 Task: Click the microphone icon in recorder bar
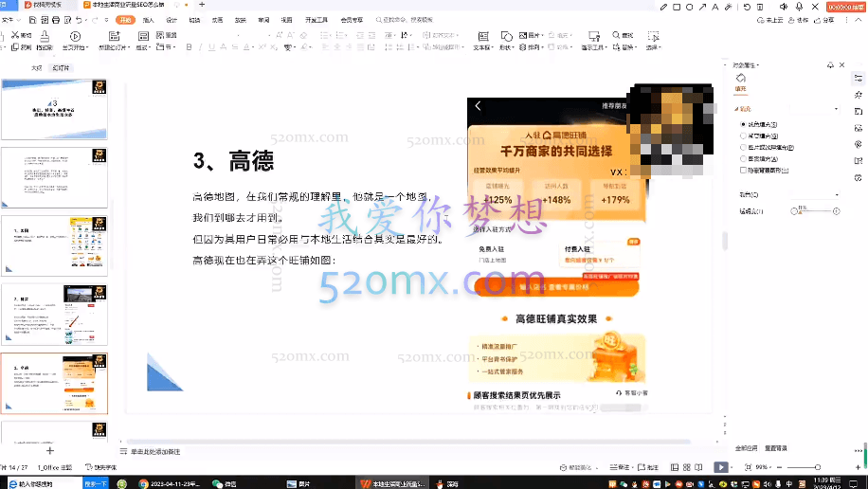pos(799,7)
